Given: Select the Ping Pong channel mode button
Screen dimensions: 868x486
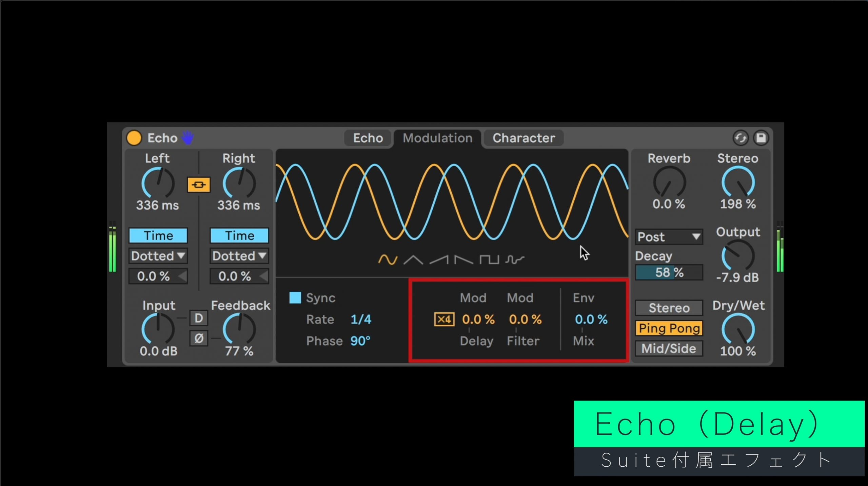Looking at the screenshot, I should coord(669,328).
